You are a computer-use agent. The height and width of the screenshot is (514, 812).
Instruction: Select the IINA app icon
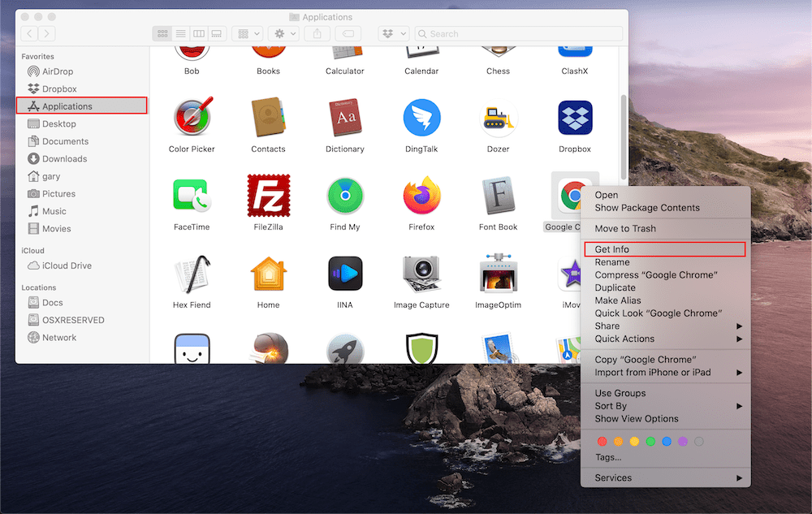345,274
